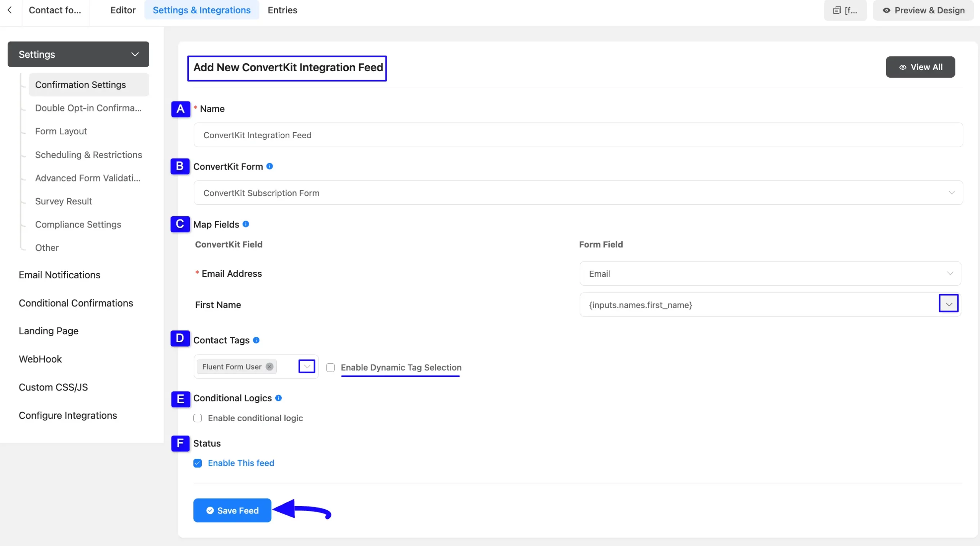The width and height of the screenshot is (980, 546).
Task: Toggle Enable conditional logic checkbox
Action: (x=198, y=418)
